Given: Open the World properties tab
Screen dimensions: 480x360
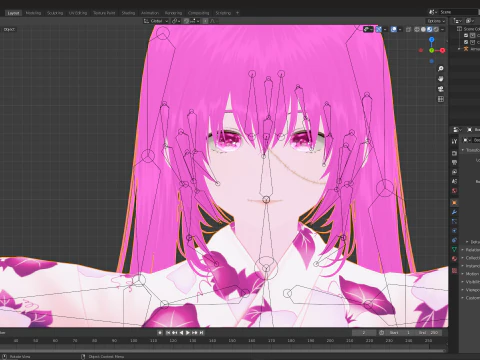Looking at the screenshot, I should point(454,191).
